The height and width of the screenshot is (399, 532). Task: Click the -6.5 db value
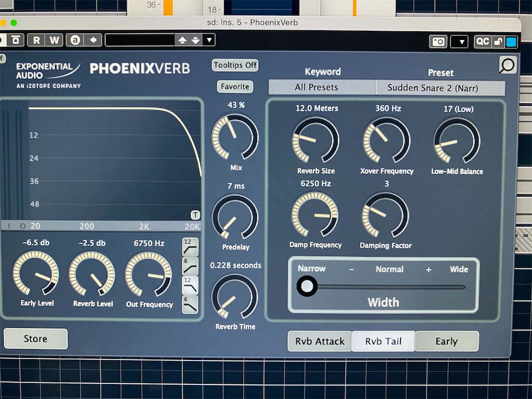36,243
